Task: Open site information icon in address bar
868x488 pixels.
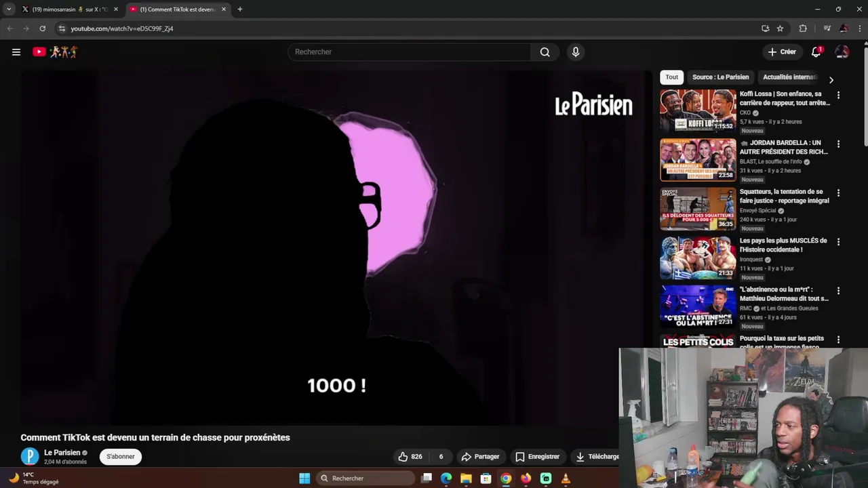Action: (62, 28)
